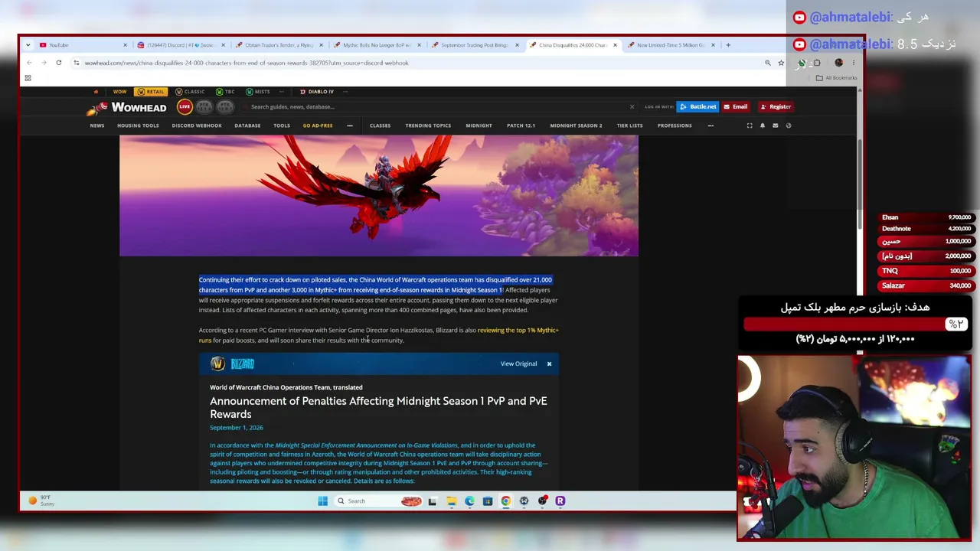This screenshot has height=551, width=980.
Task: Reload the Wowhead page
Action: click(58, 63)
